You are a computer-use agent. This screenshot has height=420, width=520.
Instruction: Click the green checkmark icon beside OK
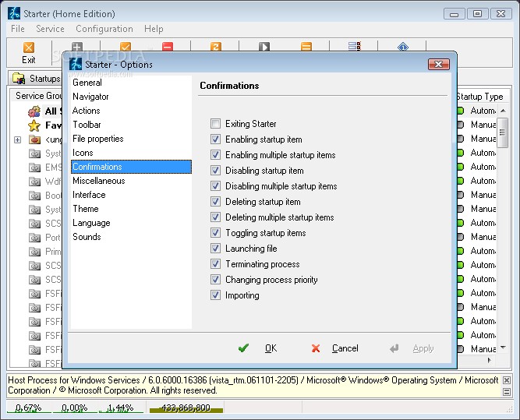click(244, 348)
